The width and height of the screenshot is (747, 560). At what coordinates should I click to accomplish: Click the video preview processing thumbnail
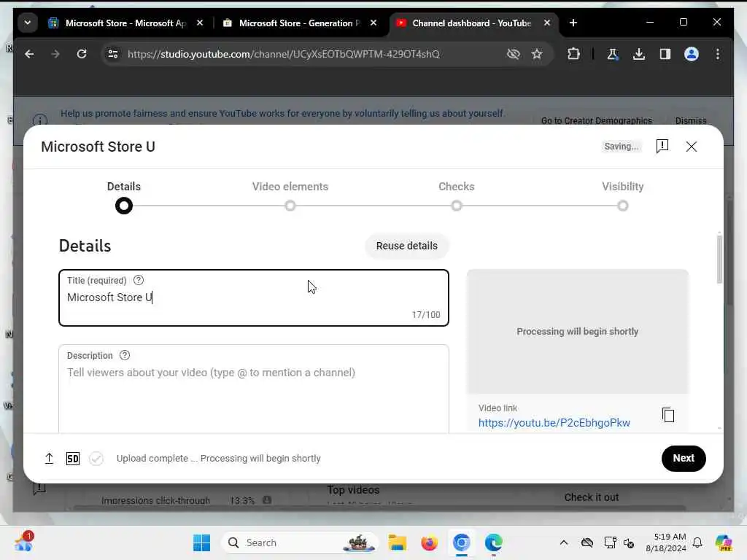coord(578,332)
